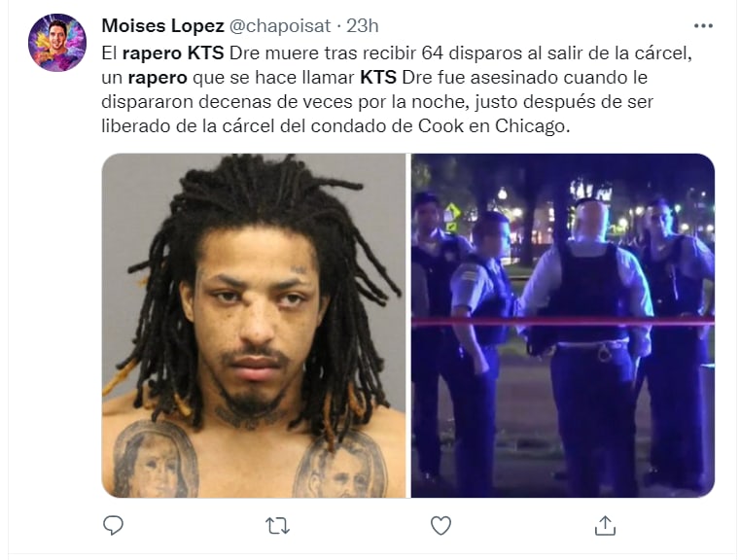Open the share tweet upload icon

pyautogui.click(x=605, y=525)
